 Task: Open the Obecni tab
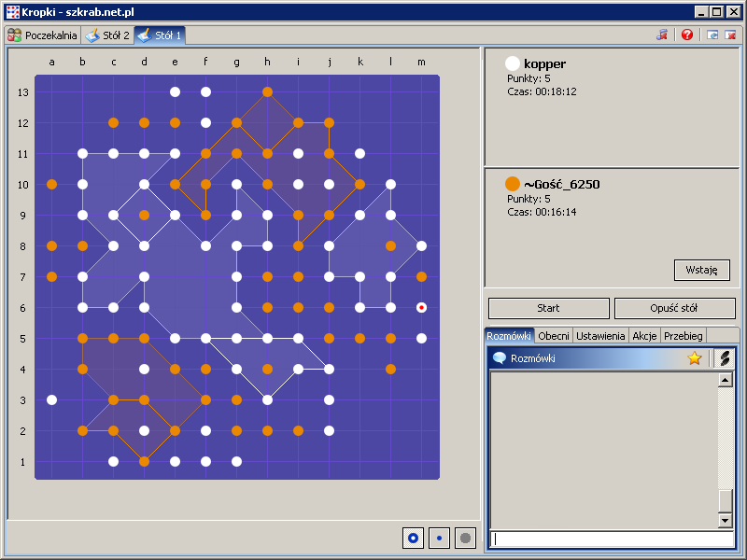click(554, 336)
